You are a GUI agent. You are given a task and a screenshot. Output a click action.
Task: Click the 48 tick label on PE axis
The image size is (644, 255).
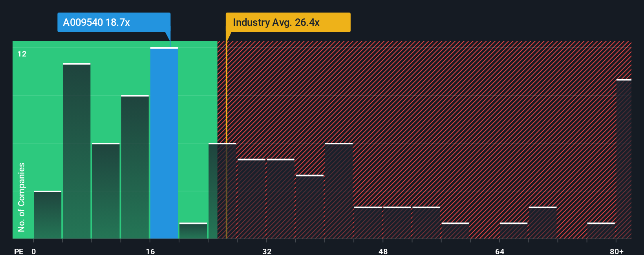(x=383, y=251)
